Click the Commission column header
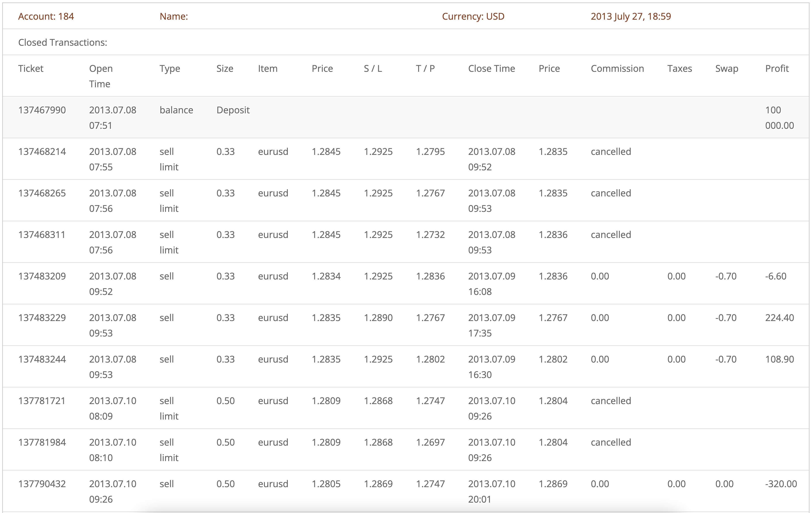This screenshot has width=812, height=513. 617,68
